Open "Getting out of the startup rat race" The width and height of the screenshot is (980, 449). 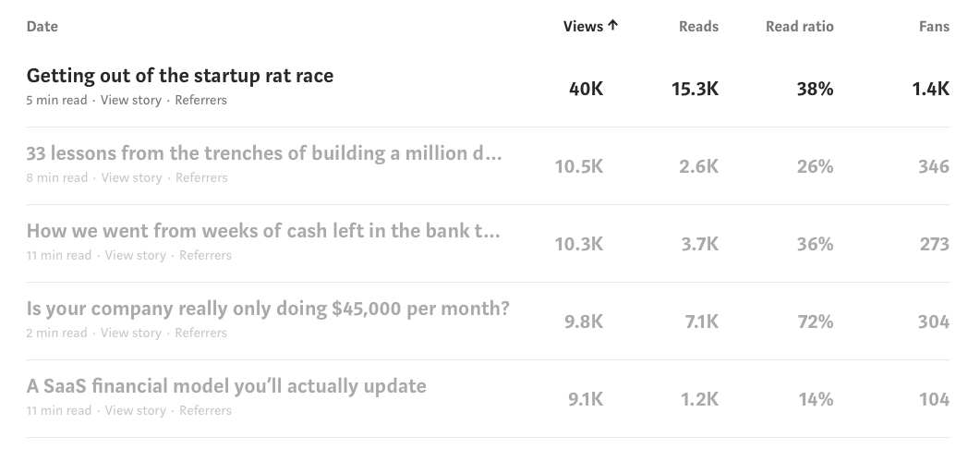tap(180, 76)
